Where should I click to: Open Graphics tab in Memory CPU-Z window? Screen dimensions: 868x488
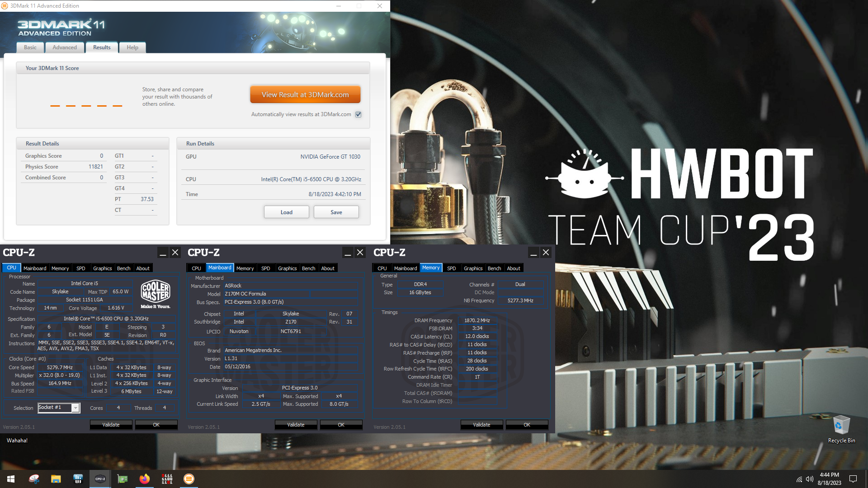pyautogui.click(x=473, y=268)
